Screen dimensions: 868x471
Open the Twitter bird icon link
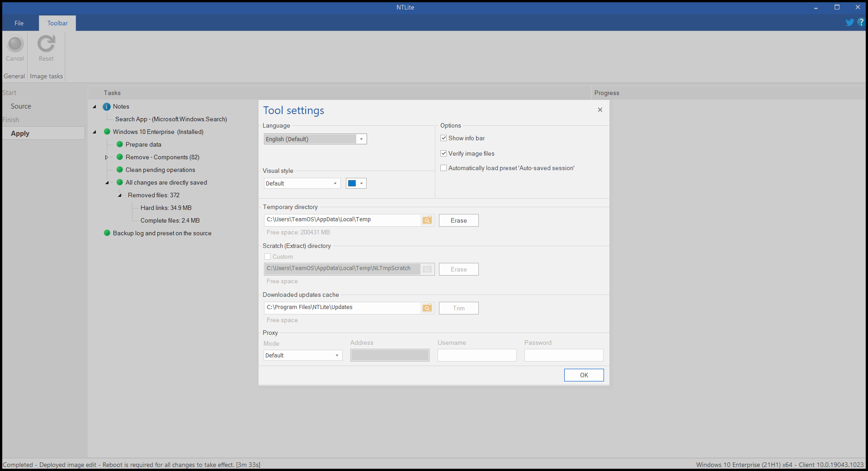coord(850,22)
